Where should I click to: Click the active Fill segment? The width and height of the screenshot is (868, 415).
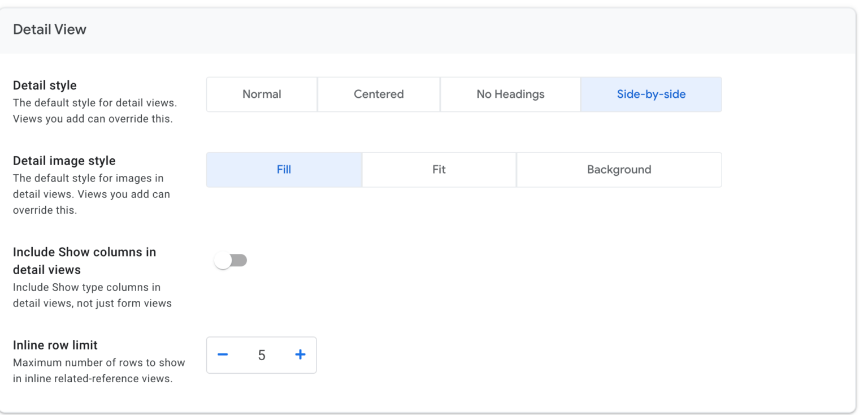[x=284, y=169]
